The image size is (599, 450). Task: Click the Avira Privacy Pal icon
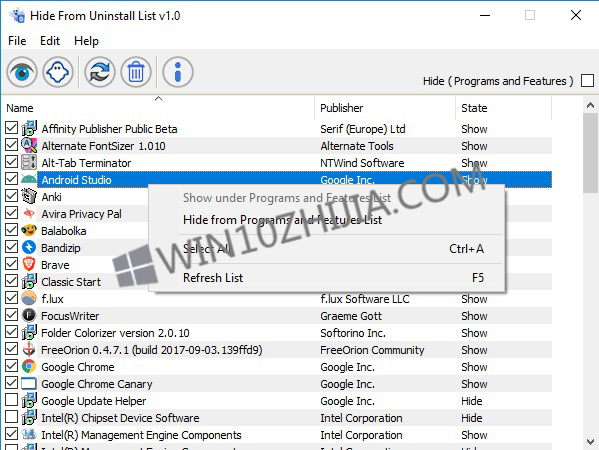click(x=29, y=214)
